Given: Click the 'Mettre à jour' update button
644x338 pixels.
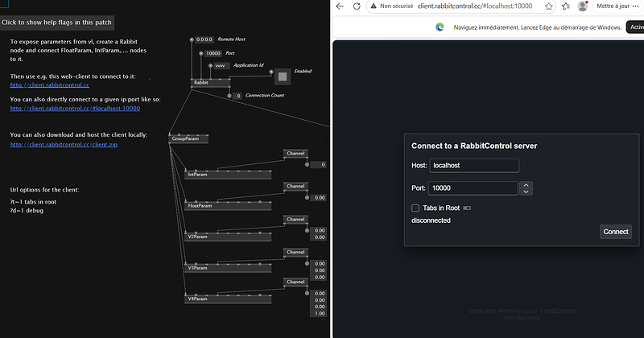Looking at the screenshot, I should (613, 6).
